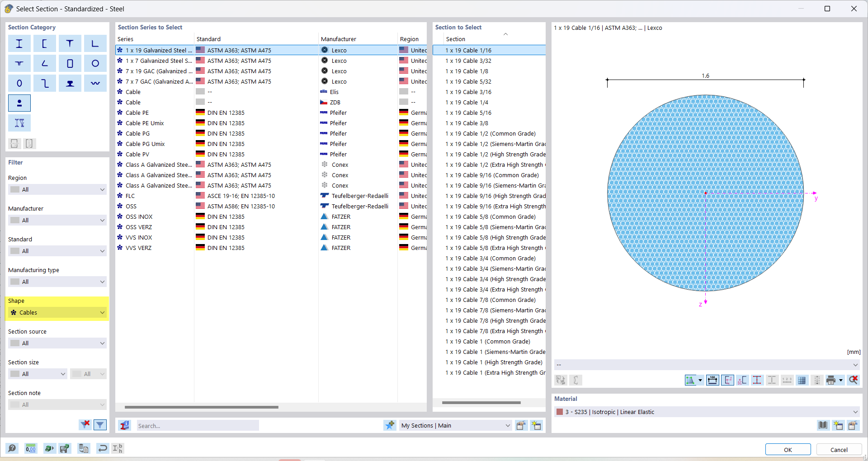Open material library book icon
Image resolution: width=868 pixels, height=461 pixels.
point(823,425)
